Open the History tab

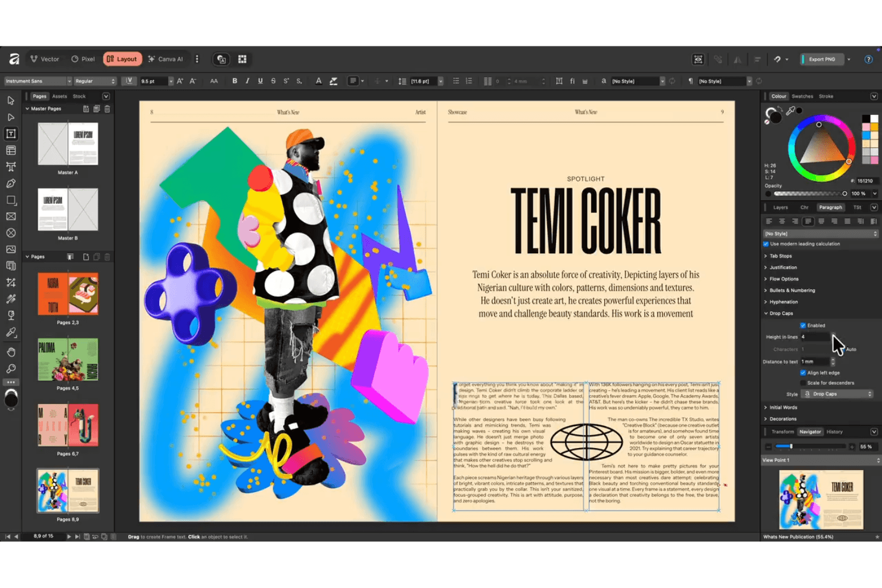pyautogui.click(x=834, y=432)
